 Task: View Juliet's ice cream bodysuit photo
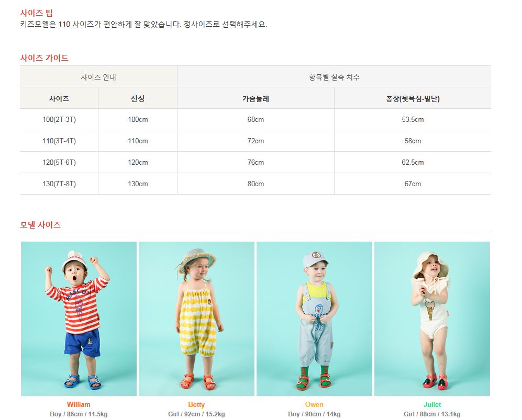tap(432, 318)
